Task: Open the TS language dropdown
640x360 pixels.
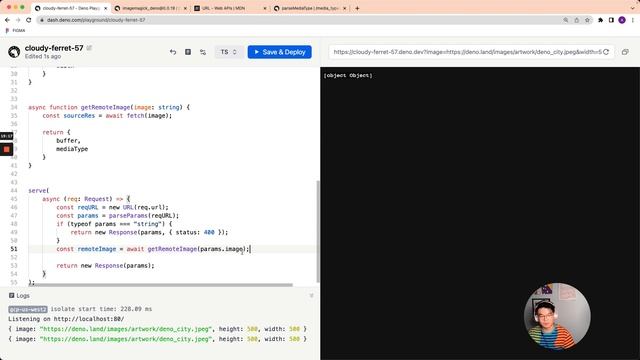Action: pyautogui.click(x=229, y=52)
